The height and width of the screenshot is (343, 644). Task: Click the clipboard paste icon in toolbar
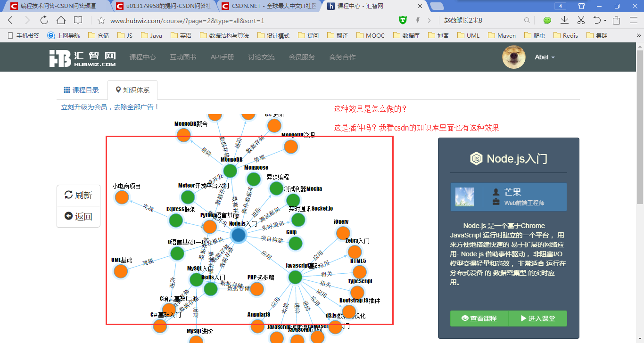616,20
